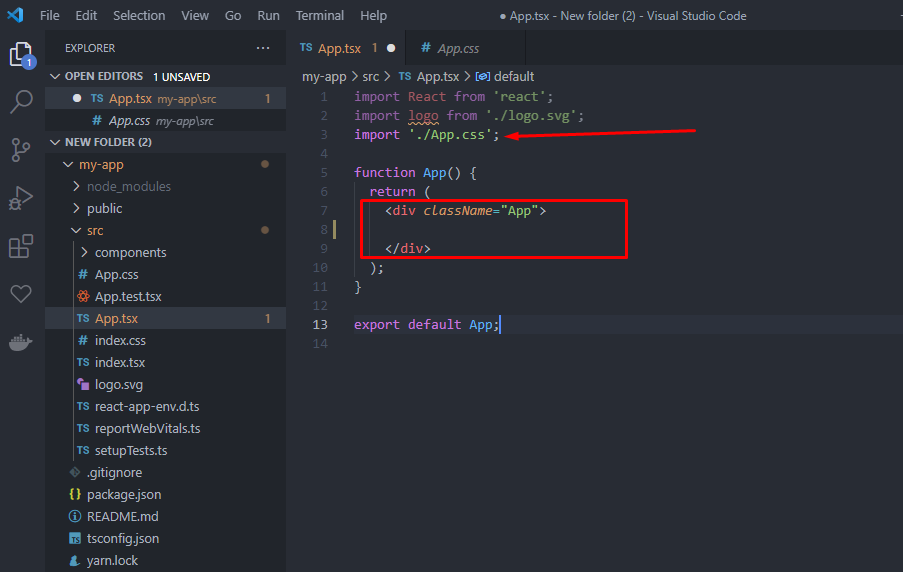Open the Selection menu

click(x=139, y=16)
